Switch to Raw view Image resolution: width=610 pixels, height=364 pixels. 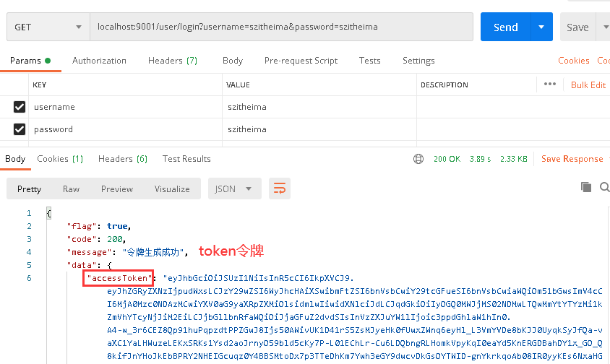[x=72, y=189]
